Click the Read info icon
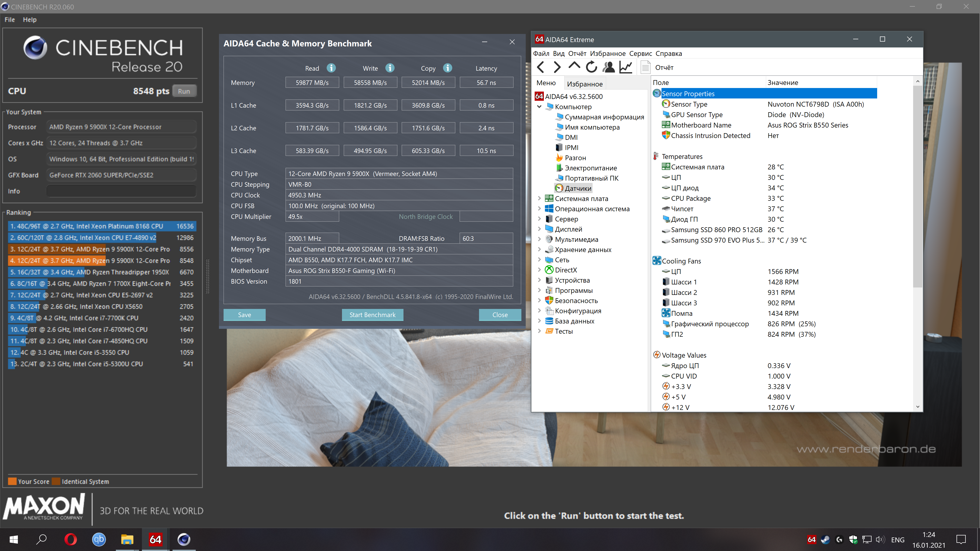 331,68
